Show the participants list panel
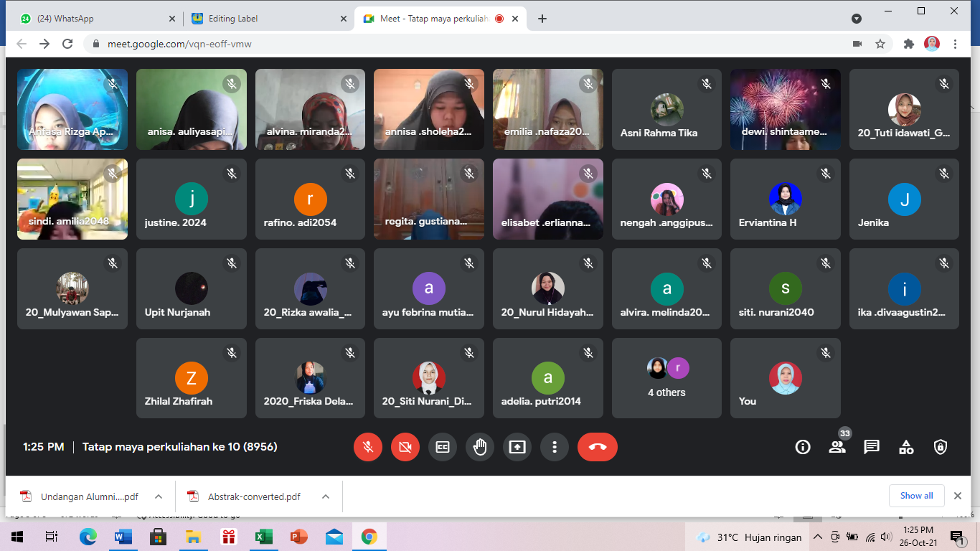The width and height of the screenshot is (980, 551). click(x=837, y=447)
